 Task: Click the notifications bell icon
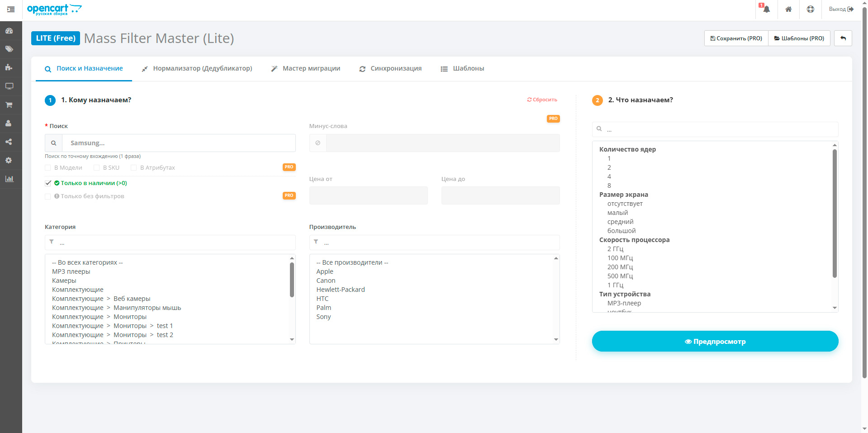coord(766,10)
